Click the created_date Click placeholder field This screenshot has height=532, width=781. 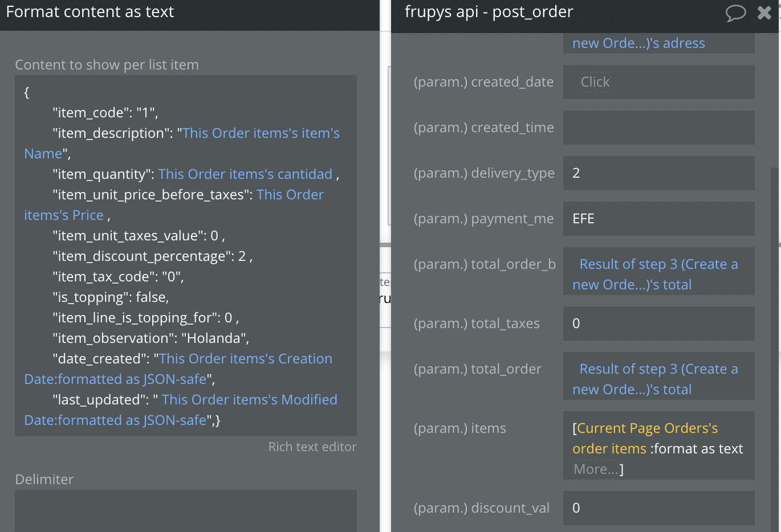[x=595, y=82]
